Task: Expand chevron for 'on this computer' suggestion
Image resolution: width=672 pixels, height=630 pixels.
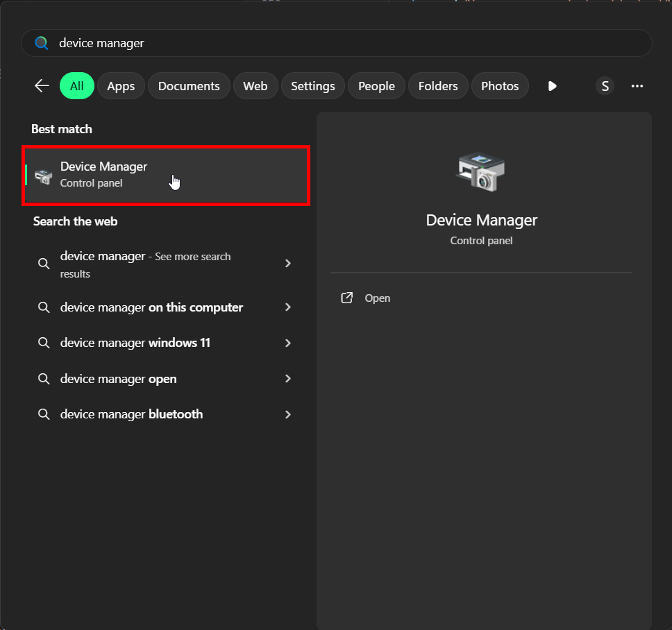Action: pos(288,307)
